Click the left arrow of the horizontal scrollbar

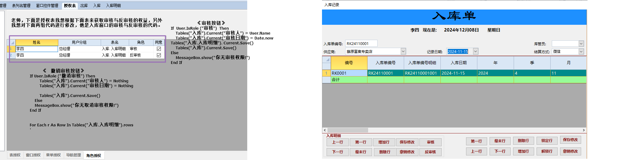pos(325,130)
